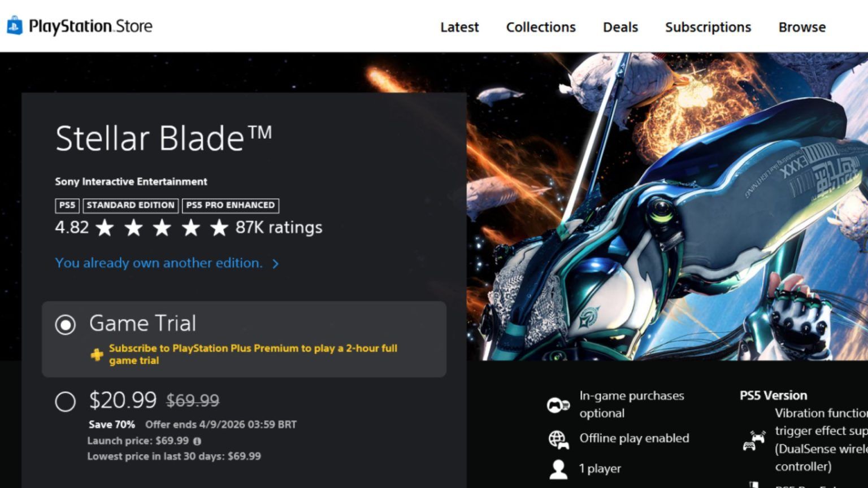
Task: Open the Browse menu item
Action: (801, 27)
